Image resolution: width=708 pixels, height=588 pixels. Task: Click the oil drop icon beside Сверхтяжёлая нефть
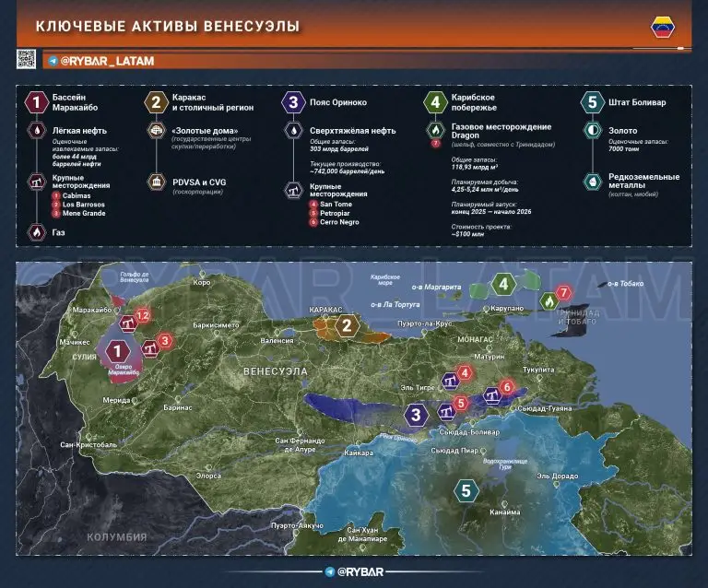(292, 131)
